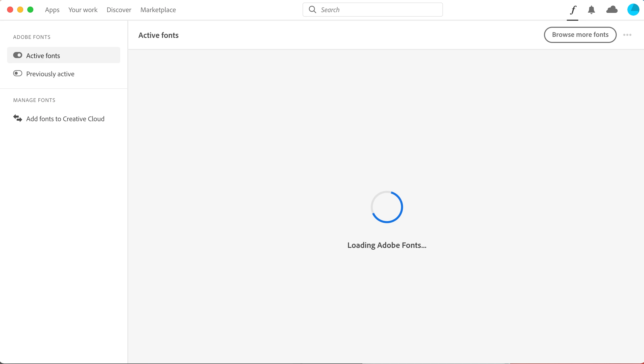The image size is (644, 364).
Task: Open the three-dot more options menu
Action: tap(627, 35)
